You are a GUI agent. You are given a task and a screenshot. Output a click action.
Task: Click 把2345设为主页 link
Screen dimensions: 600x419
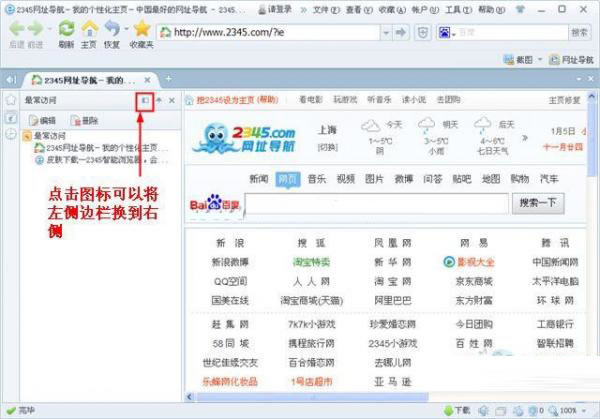(x=226, y=100)
